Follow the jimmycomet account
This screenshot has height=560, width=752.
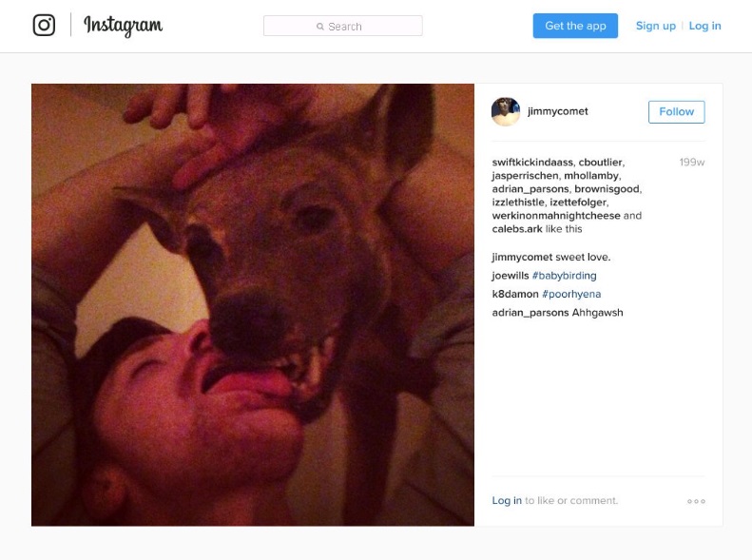(x=676, y=111)
